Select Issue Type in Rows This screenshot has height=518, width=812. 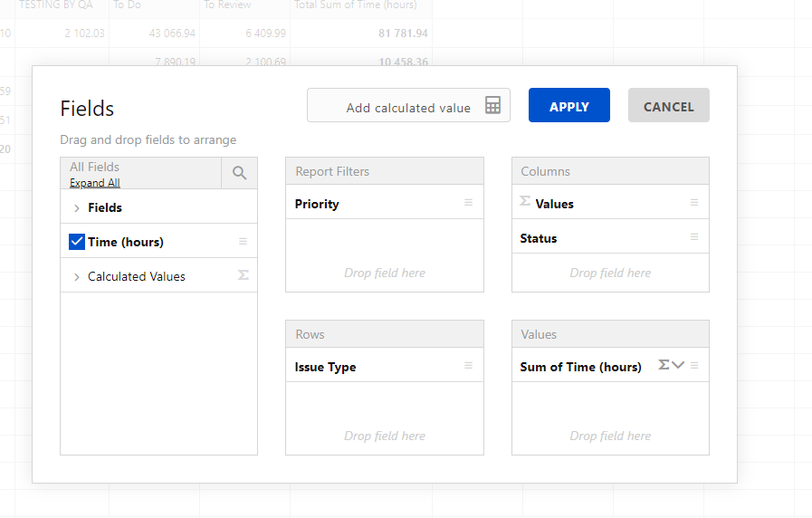point(325,368)
